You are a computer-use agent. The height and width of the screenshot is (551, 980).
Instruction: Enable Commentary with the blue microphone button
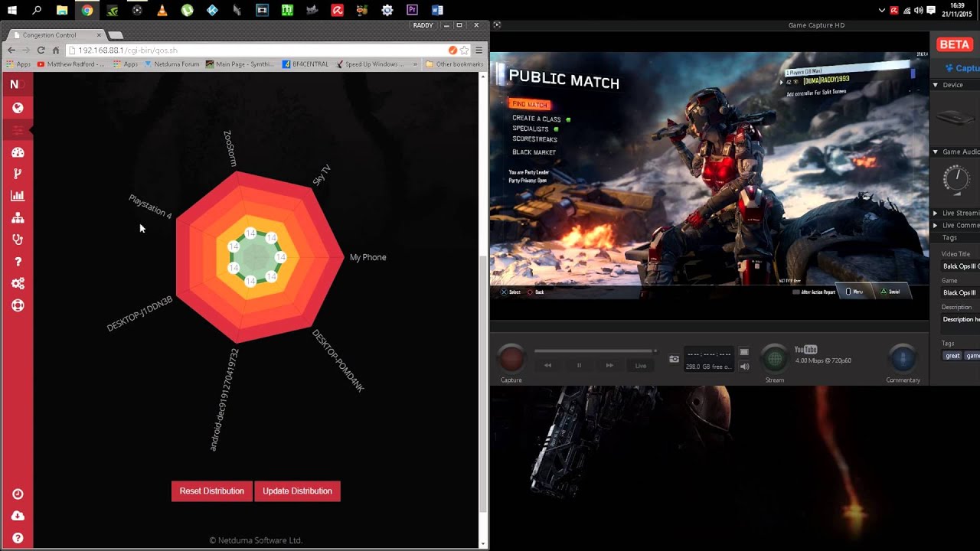tap(903, 358)
